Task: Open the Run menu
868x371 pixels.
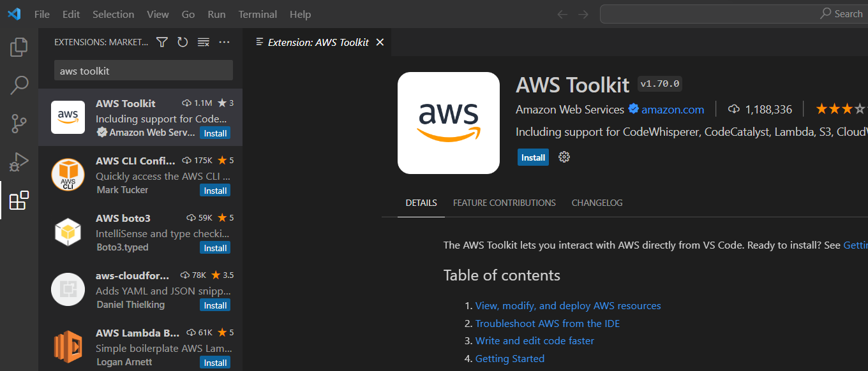Action: (216, 14)
